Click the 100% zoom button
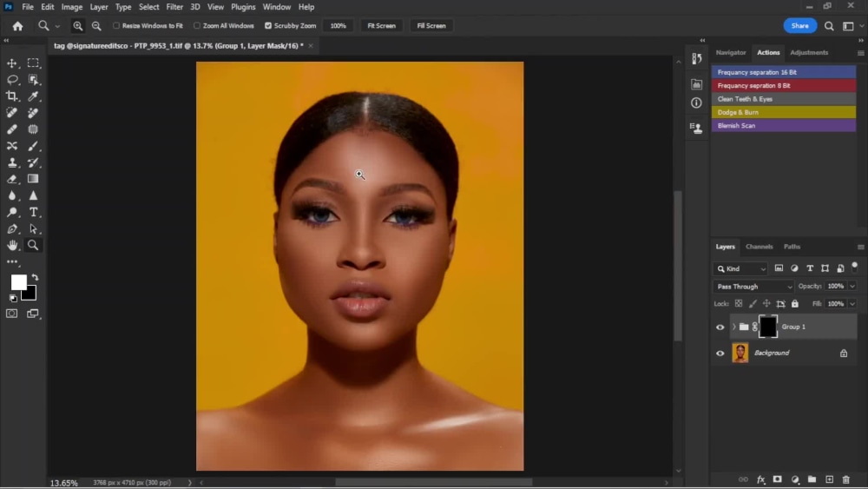868x489 pixels. 339,26
